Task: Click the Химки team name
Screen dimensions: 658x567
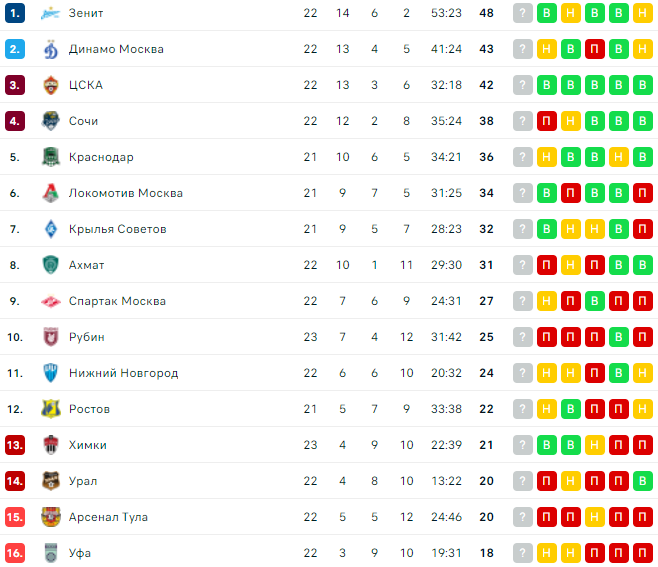Action: click(x=88, y=445)
